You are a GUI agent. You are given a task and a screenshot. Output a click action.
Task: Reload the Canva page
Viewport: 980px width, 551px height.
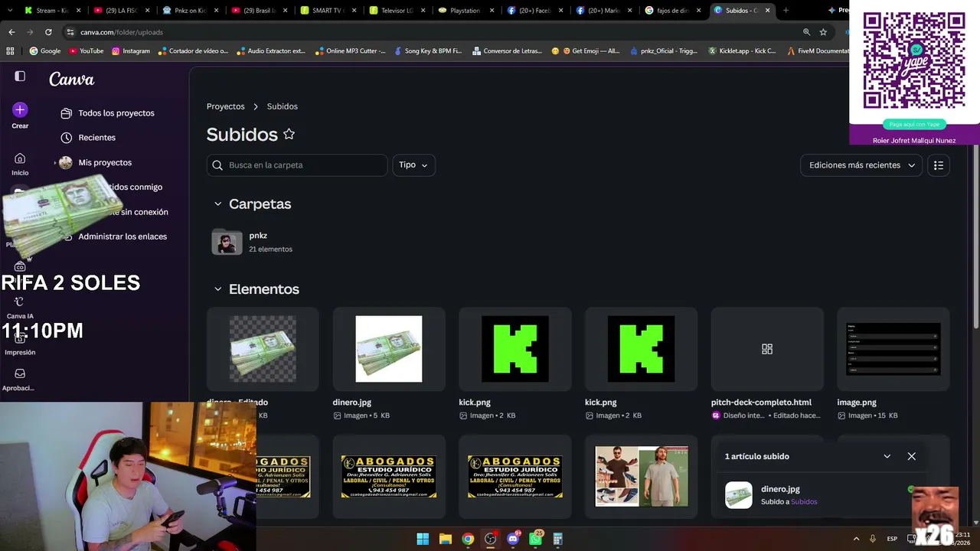pyautogui.click(x=48, y=32)
